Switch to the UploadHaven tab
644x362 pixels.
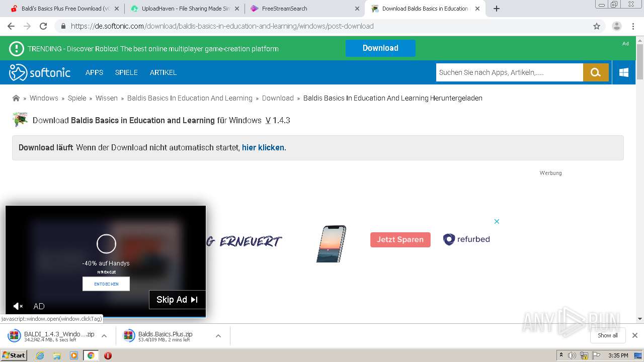click(184, 9)
